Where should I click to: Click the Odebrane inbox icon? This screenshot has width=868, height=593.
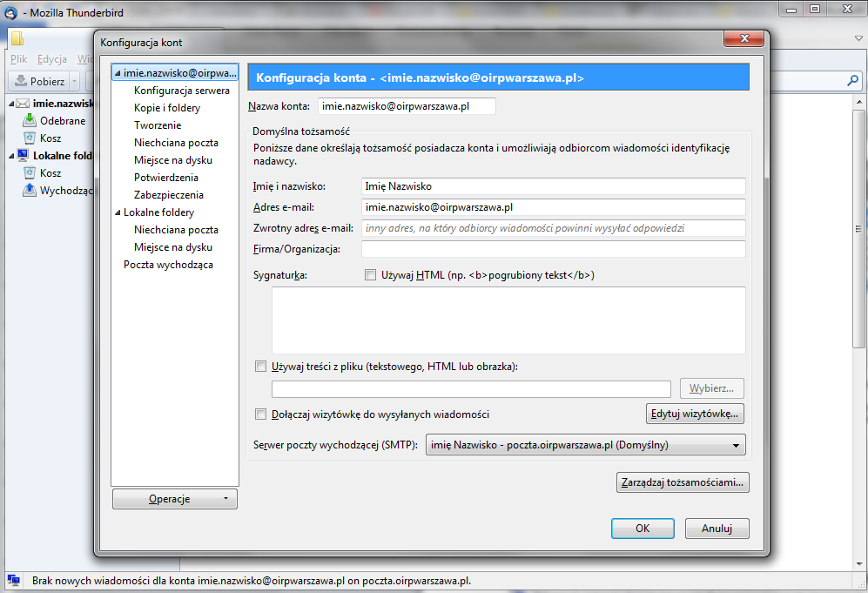(29, 120)
